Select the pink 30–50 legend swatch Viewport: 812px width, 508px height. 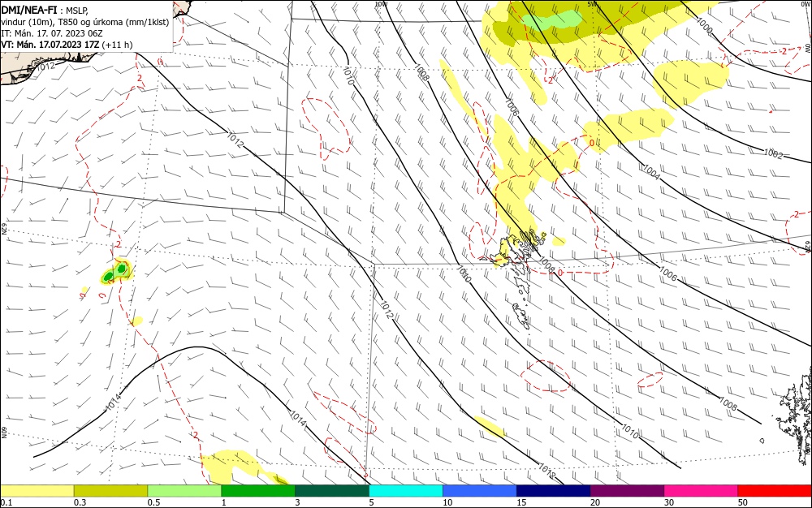tap(701, 491)
